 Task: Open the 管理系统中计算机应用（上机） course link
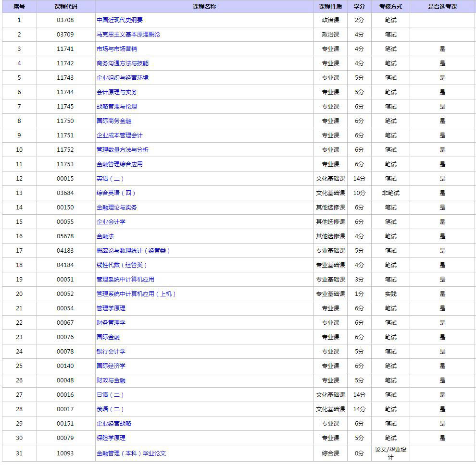pos(136,294)
